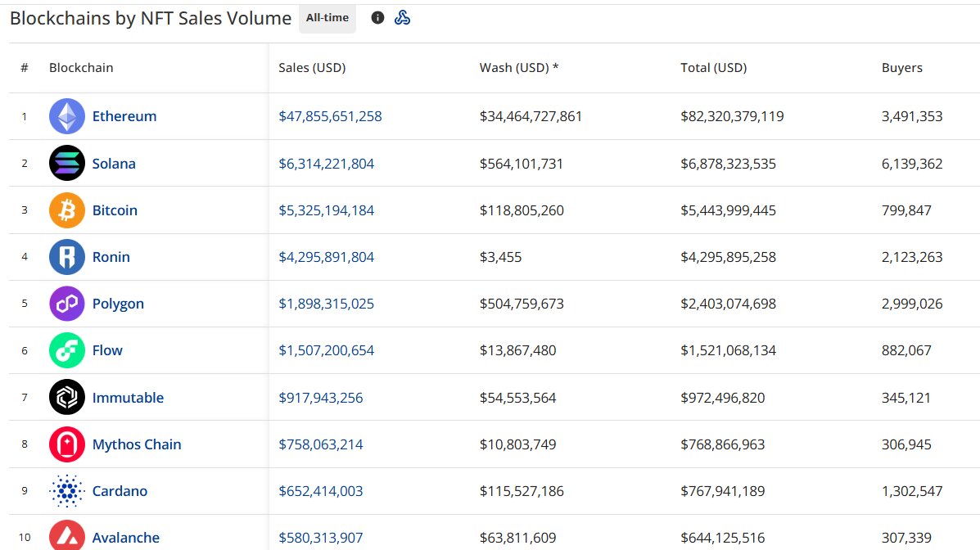Click the Wash (USD) column header

(516, 68)
